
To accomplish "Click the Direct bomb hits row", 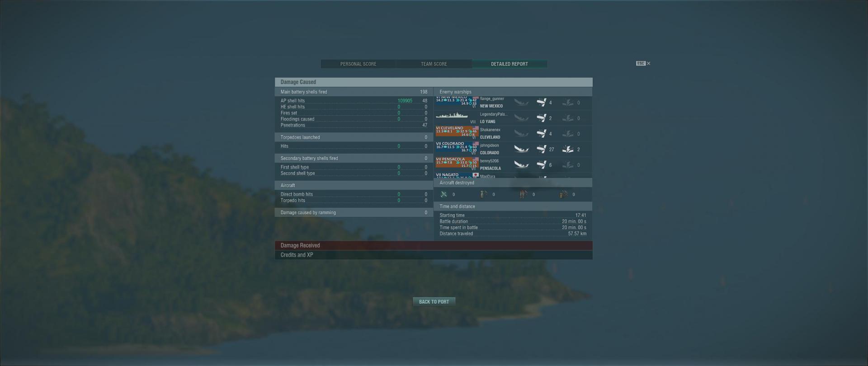I will point(354,194).
